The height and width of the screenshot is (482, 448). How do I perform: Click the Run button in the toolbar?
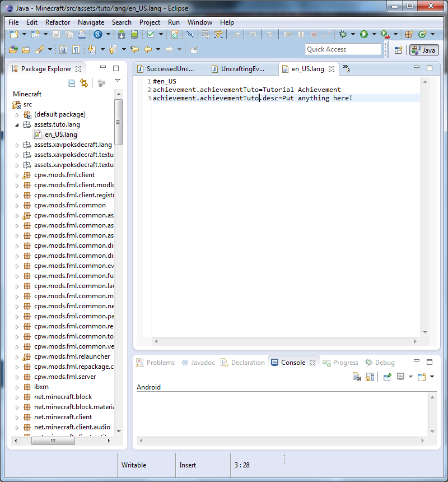point(364,35)
